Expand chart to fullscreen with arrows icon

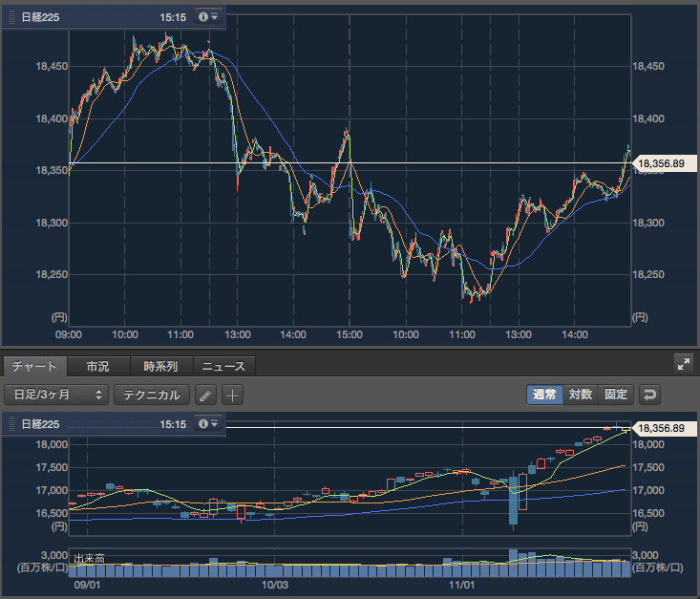684,364
